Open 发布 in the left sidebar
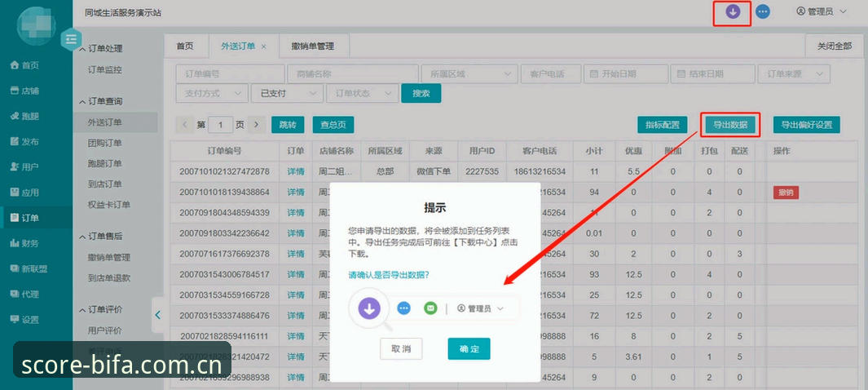Viewport: 868px width, 390px height. (25, 142)
